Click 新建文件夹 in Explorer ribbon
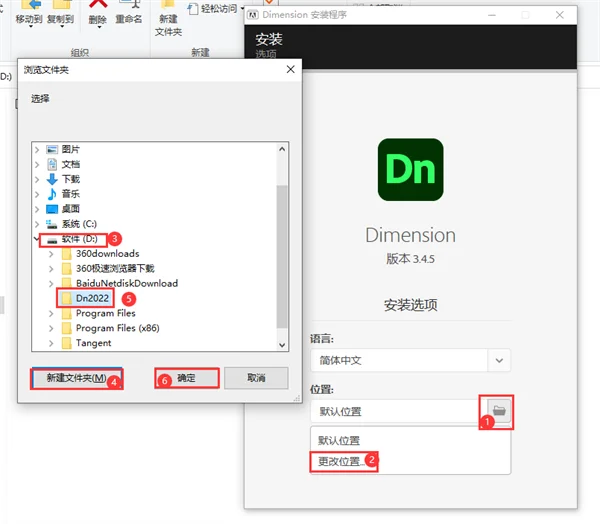This screenshot has height=524, width=600. tap(168, 19)
